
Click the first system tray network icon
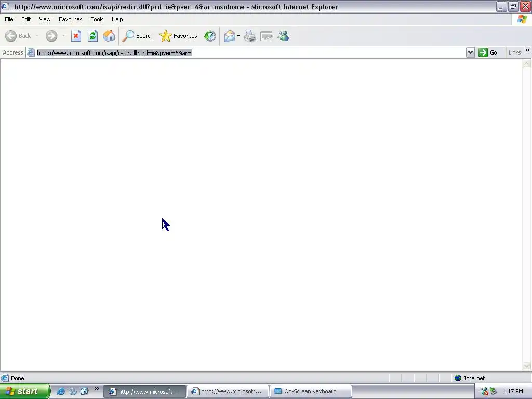[x=484, y=392]
